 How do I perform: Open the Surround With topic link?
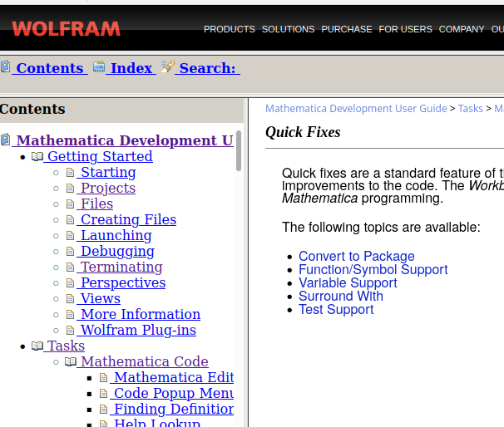[x=341, y=296]
